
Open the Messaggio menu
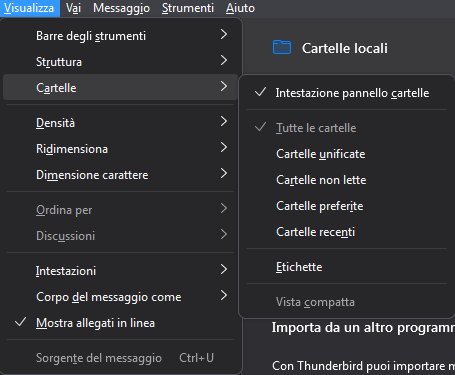point(121,8)
